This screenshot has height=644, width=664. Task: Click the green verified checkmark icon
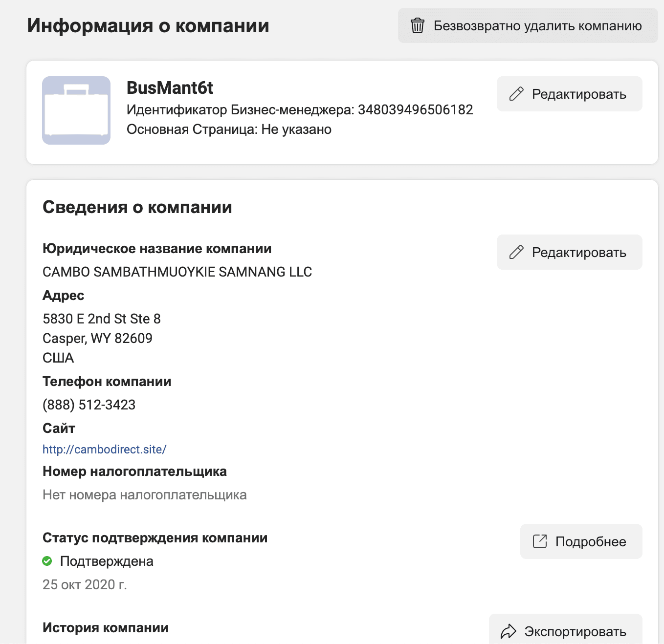[x=47, y=561]
